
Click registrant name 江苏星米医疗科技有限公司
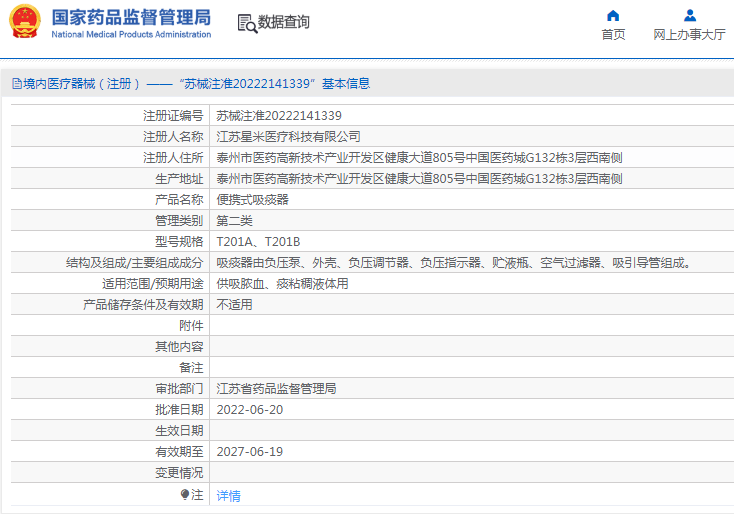pos(288,137)
